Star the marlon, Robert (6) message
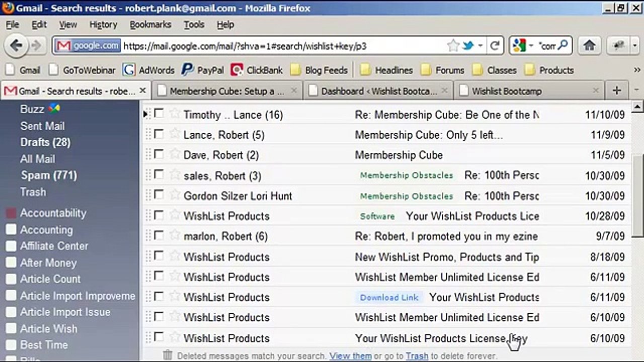 point(175,235)
